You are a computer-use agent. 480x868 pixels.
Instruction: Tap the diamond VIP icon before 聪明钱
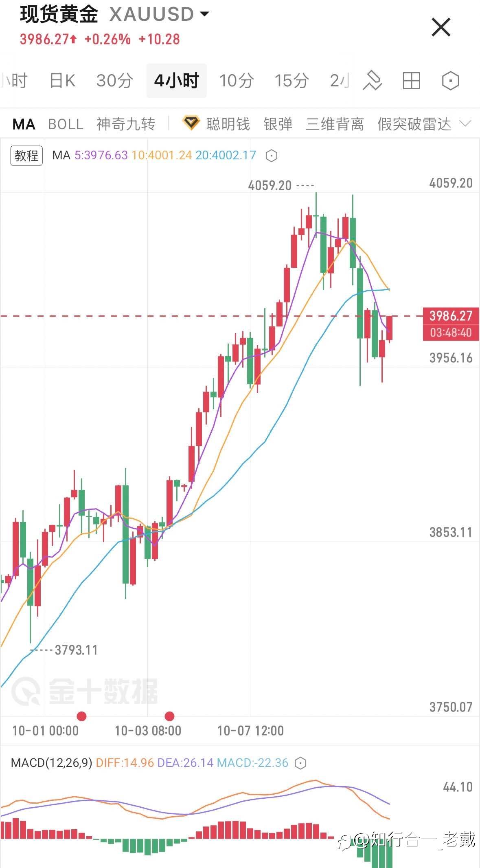click(x=191, y=123)
